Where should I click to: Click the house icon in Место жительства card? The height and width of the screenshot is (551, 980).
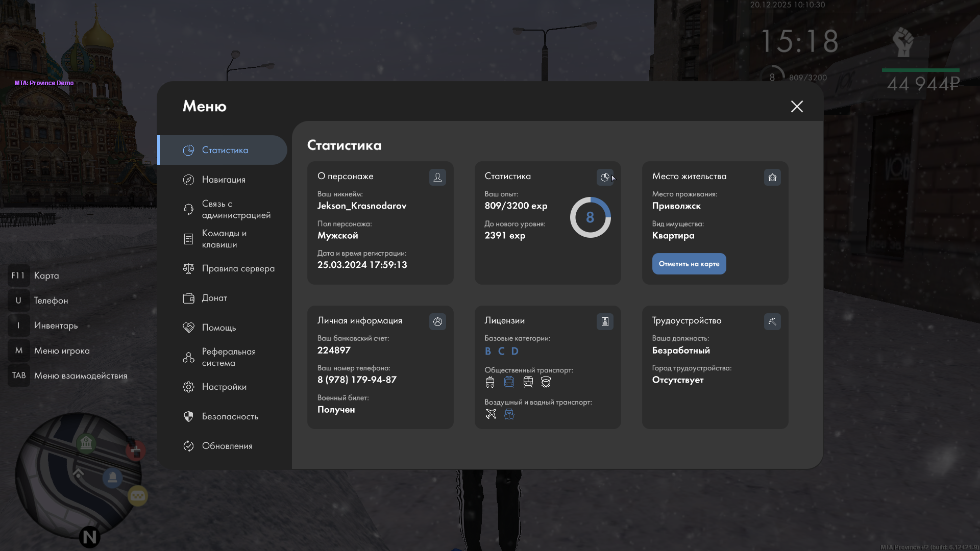point(772,177)
